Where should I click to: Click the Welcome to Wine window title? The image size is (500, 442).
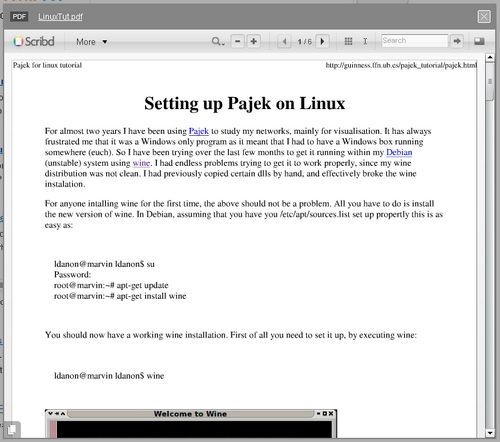(x=190, y=414)
